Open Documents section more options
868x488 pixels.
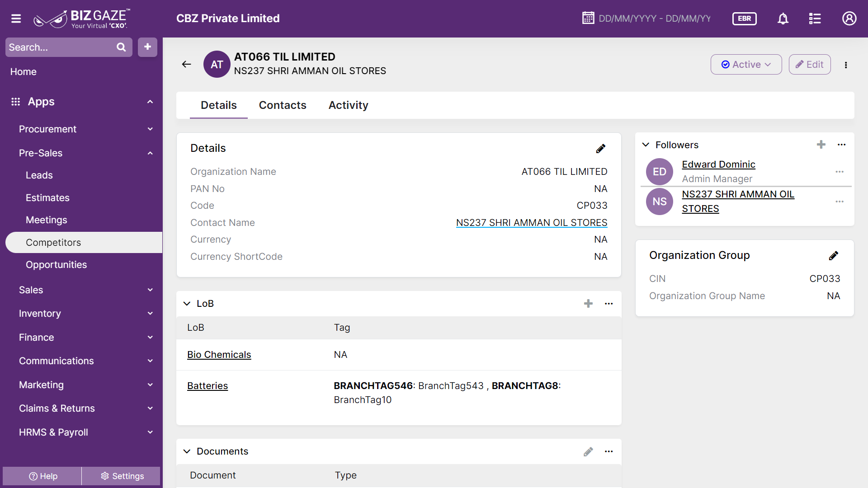(x=609, y=451)
